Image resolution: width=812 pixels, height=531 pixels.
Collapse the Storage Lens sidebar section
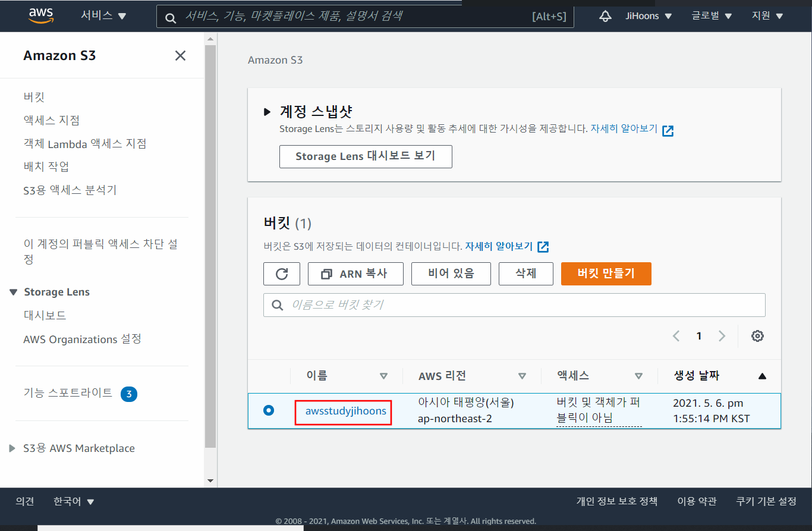14,293
